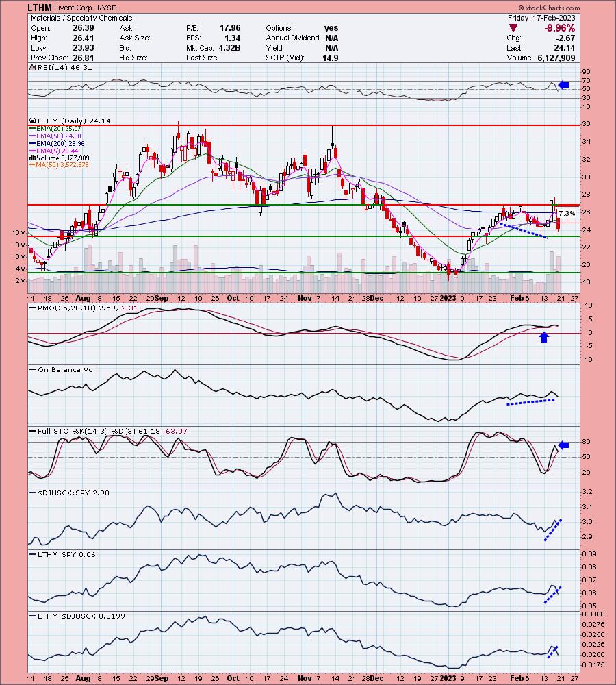Click the Materials / Specialty Chemicals sector label
Viewport: 616px width, 685px height.
pyautogui.click(x=81, y=18)
